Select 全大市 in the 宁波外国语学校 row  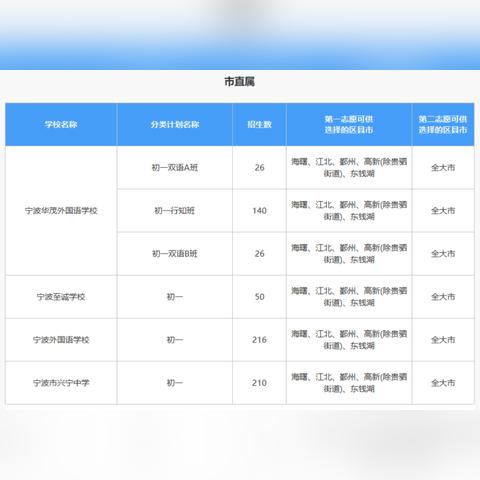point(443,340)
